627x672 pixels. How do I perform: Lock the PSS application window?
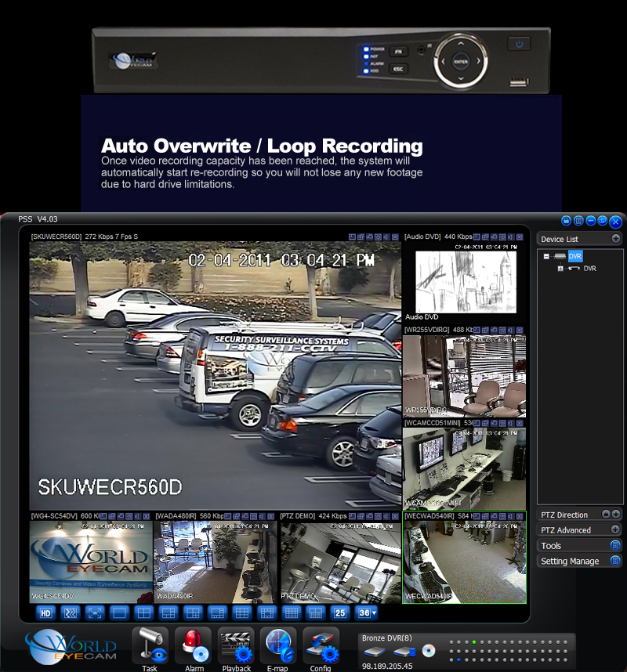566,221
